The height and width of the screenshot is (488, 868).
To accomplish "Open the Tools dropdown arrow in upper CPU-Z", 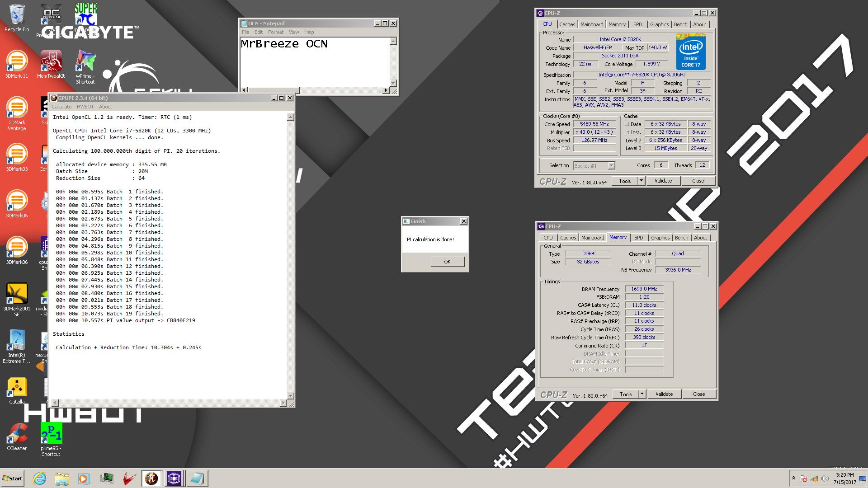I will (x=641, y=181).
